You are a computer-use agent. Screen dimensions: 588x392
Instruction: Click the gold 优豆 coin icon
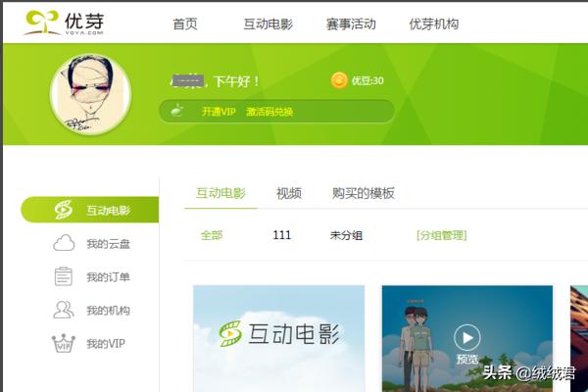click(339, 80)
